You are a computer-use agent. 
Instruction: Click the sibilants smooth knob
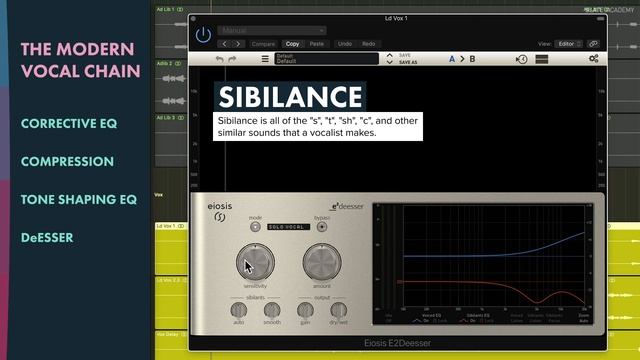point(272,311)
